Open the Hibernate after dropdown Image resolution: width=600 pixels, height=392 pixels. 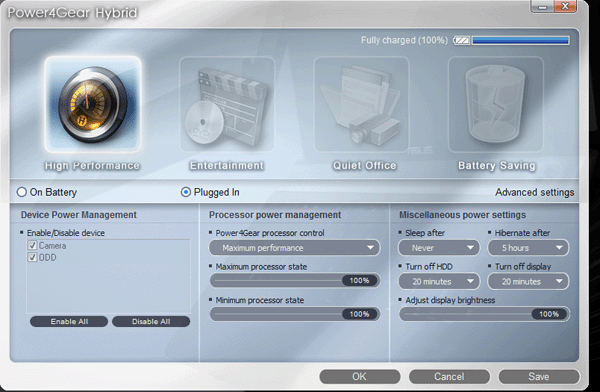528,248
